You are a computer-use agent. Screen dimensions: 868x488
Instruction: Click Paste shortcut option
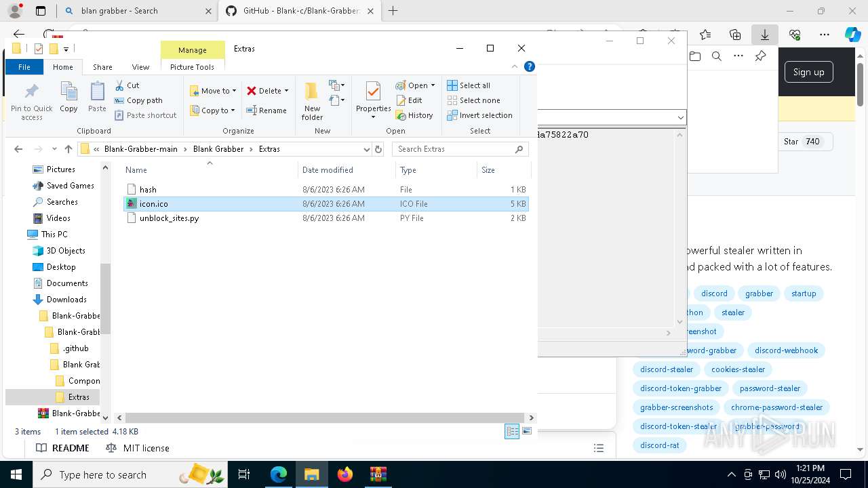tap(145, 115)
